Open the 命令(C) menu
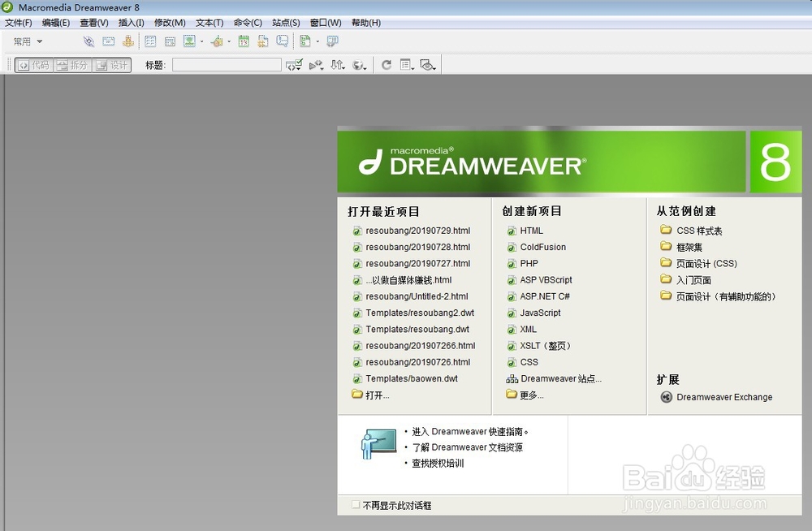812x531 pixels. [x=248, y=23]
